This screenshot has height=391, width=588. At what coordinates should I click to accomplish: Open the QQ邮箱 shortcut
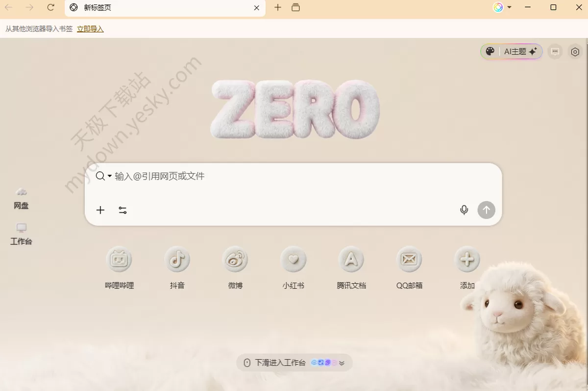point(409,268)
